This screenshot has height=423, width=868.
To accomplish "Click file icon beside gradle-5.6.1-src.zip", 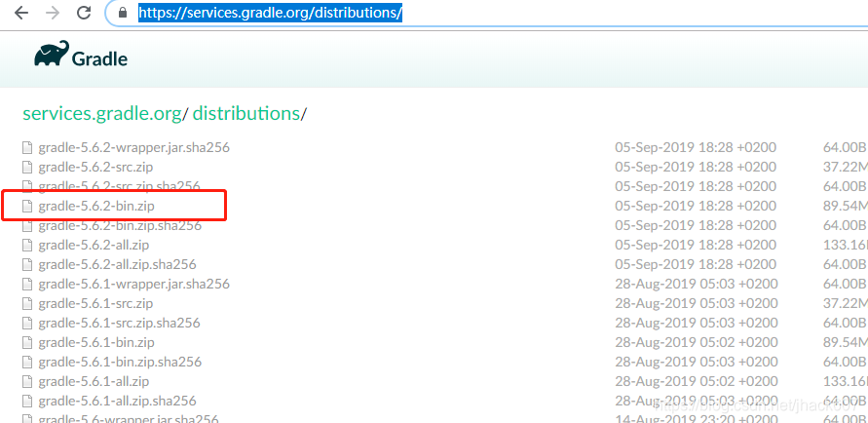I will click(26, 303).
